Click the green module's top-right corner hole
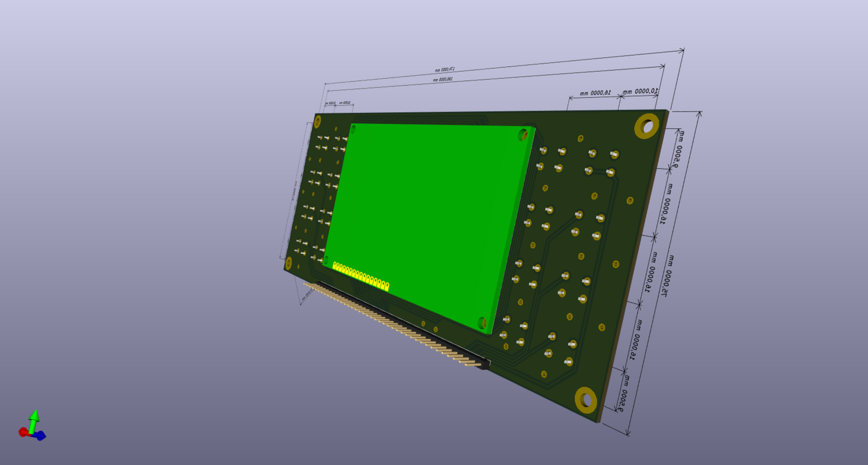The height and width of the screenshot is (465, 868). point(525,135)
